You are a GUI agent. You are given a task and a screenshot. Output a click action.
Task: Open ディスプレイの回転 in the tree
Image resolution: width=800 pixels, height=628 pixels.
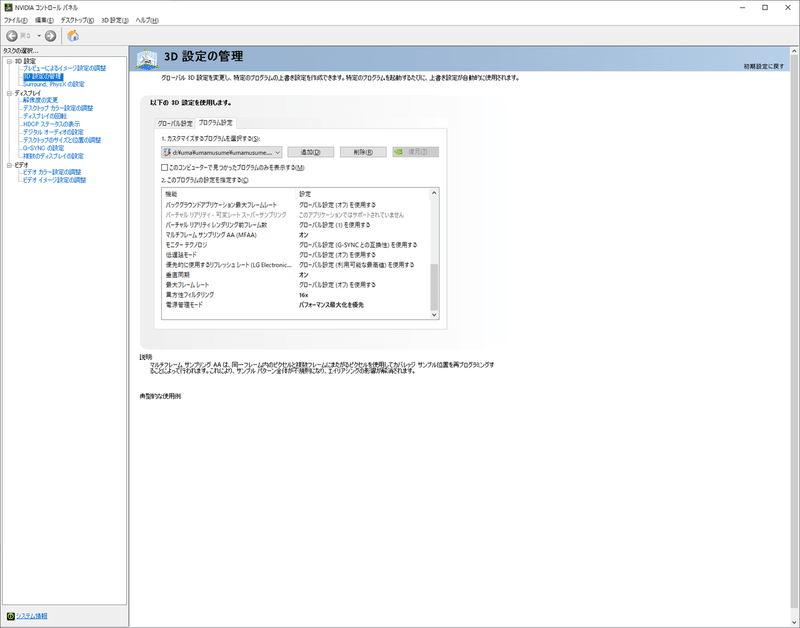[x=44, y=116]
